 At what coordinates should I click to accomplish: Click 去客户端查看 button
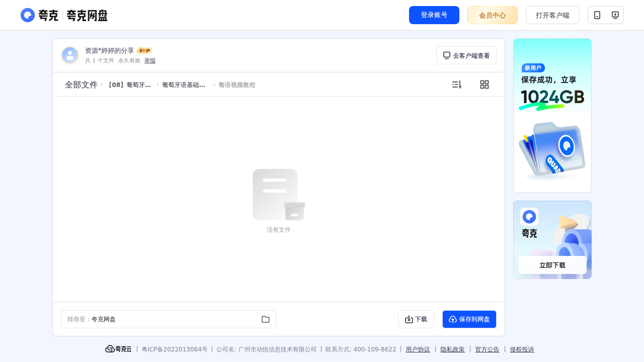[x=466, y=55]
